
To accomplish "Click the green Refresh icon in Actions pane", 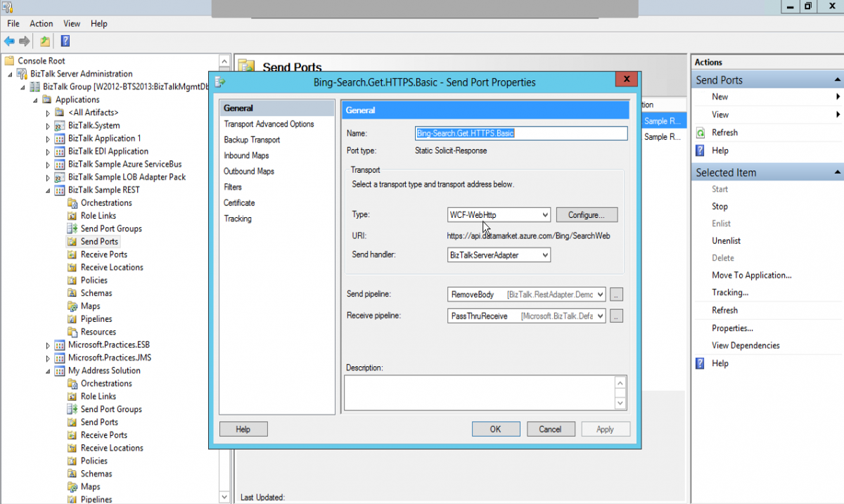I will [700, 132].
